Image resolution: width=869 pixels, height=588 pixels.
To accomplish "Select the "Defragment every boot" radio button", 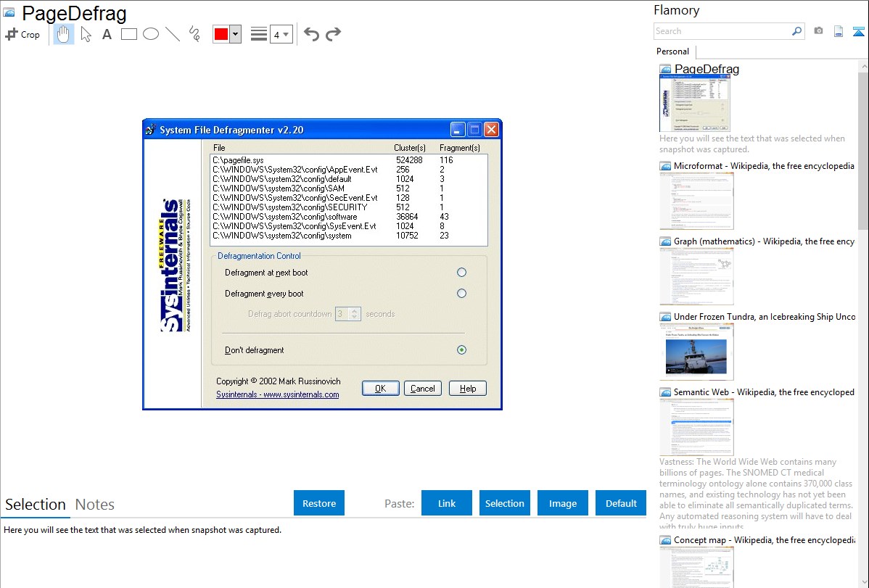I will (x=461, y=293).
